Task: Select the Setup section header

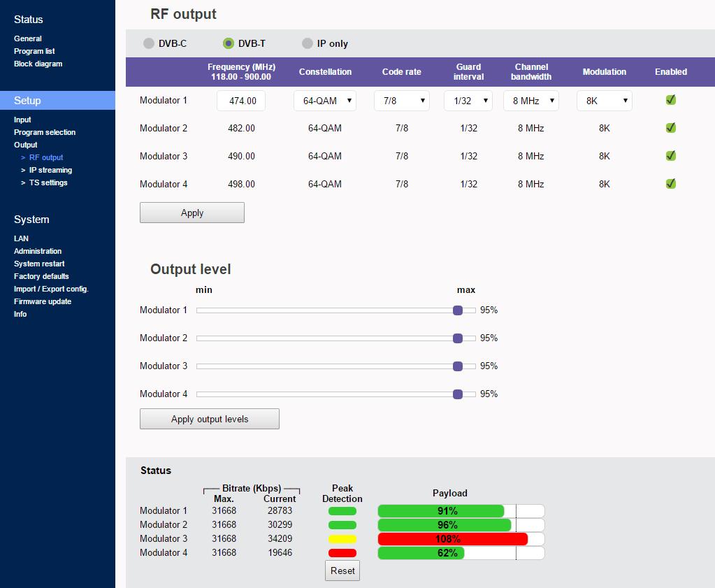Action: click(57, 101)
